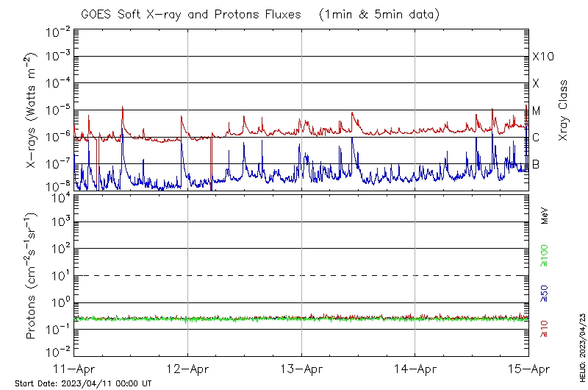Select the 13-Apr date label on x-axis
Screen dimensions: 588x390
pos(301,368)
